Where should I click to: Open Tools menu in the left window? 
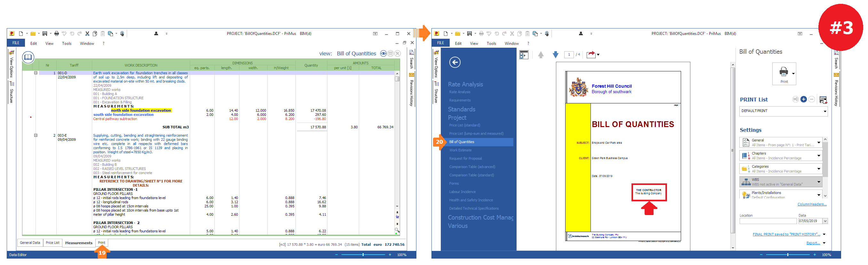pyautogui.click(x=67, y=44)
